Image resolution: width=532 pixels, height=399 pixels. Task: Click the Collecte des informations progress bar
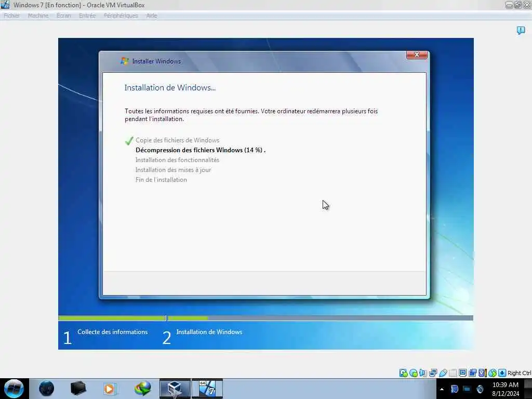tap(112, 318)
